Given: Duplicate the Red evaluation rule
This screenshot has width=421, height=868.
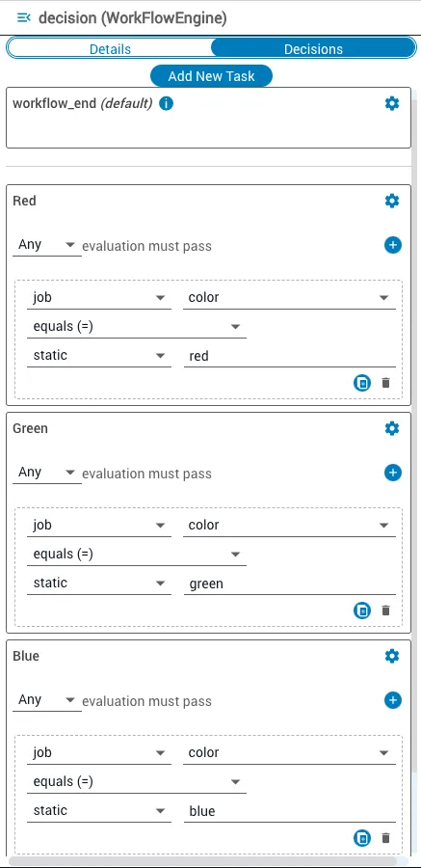Looking at the screenshot, I should tap(362, 383).
